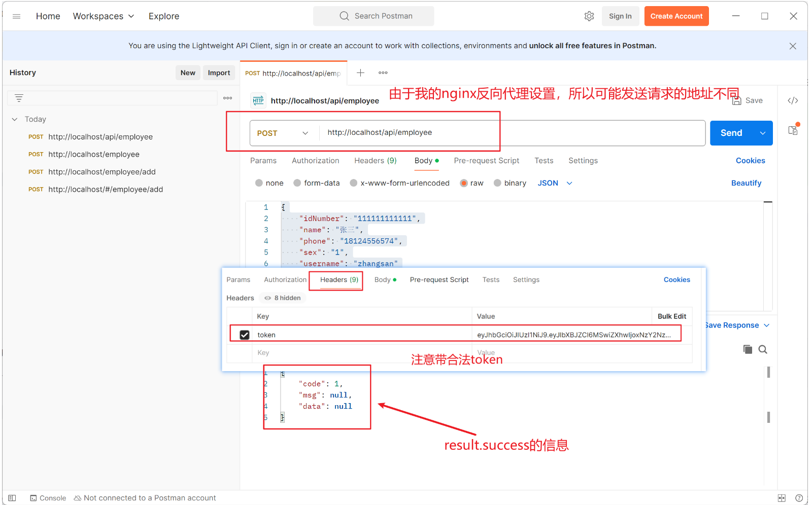The width and height of the screenshot is (812, 505).
Task: Click the filter icon in History sidebar
Action: [19, 98]
